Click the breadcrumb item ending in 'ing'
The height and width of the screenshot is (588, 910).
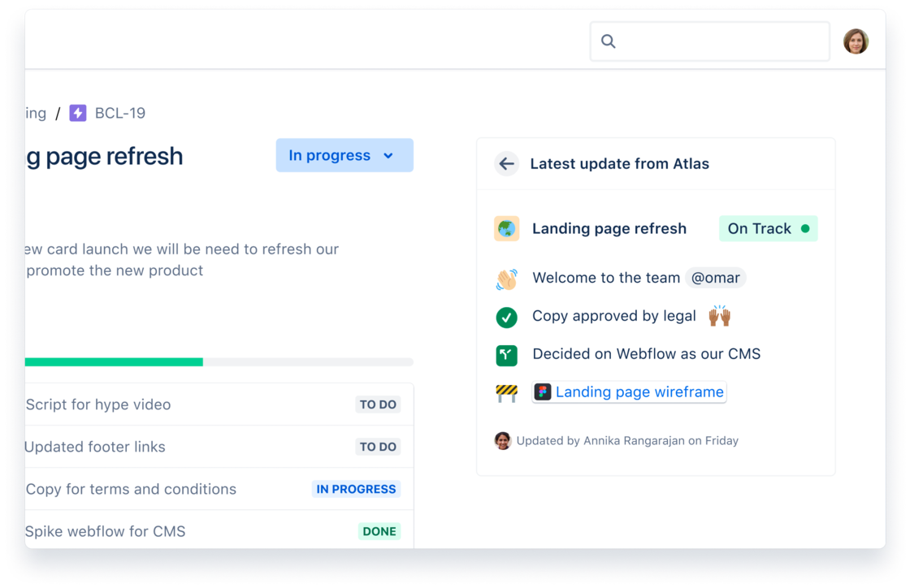[x=34, y=113]
